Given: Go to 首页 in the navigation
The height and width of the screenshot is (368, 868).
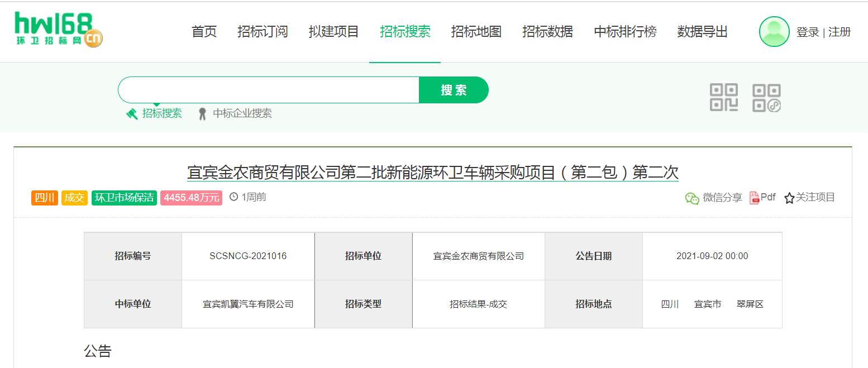Looking at the screenshot, I should click(x=204, y=32).
